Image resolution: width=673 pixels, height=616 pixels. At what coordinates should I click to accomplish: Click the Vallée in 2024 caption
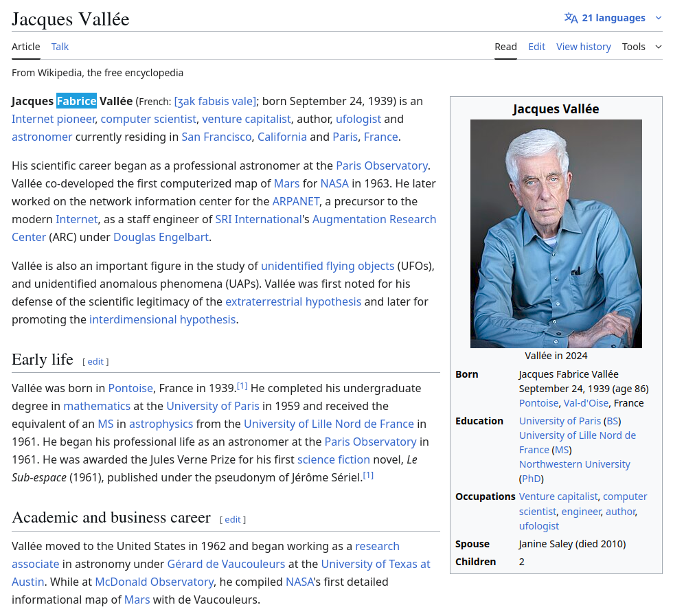tap(556, 356)
